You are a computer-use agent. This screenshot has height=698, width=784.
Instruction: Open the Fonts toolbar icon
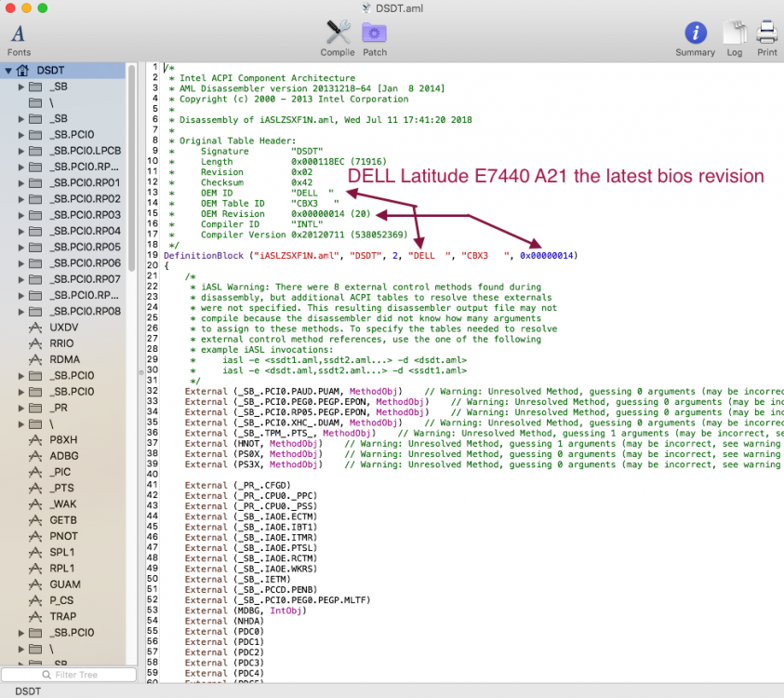pos(19,34)
